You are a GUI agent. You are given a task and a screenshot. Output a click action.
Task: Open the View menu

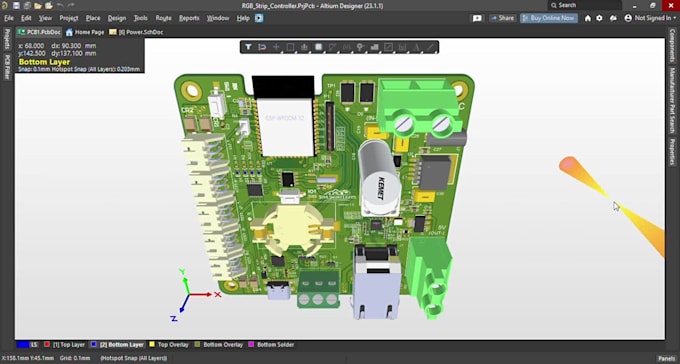coord(45,18)
